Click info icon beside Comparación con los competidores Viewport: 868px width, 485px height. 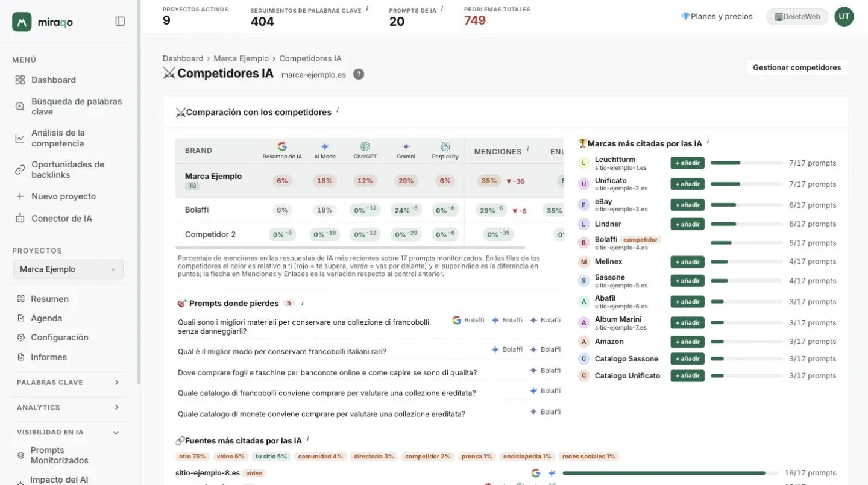click(x=338, y=110)
